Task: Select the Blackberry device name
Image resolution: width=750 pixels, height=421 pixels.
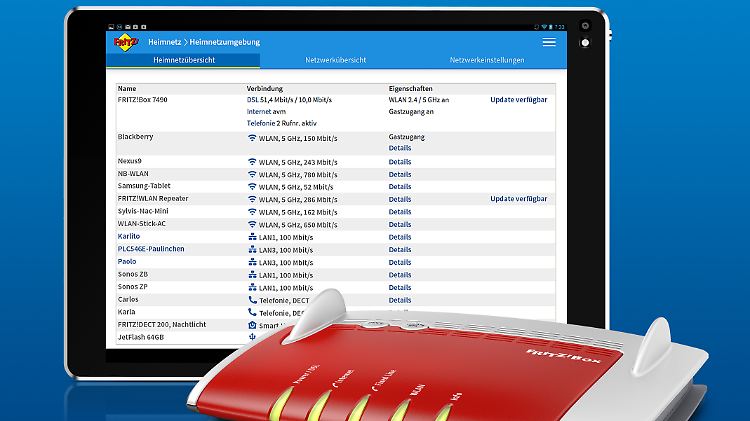Action: (135, 136)
